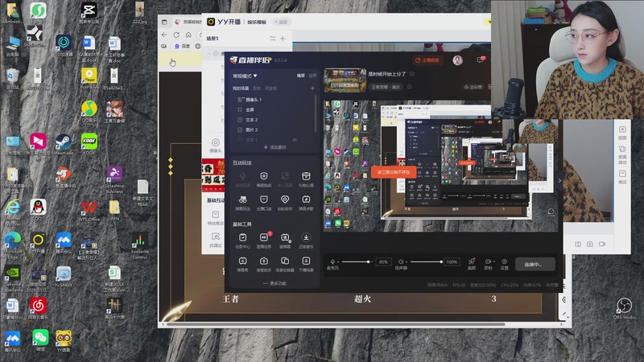The image size is (644, 362).
Task: Add a new scene with plus icon
Action: 312,88
